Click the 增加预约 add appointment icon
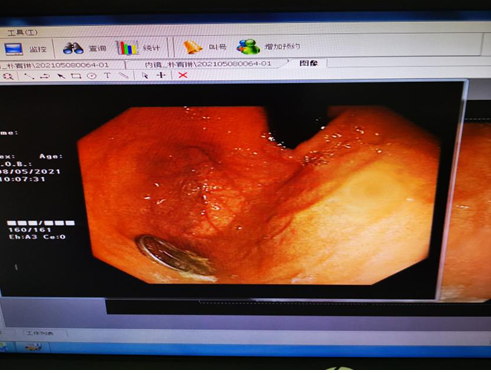 coord(248,47)
